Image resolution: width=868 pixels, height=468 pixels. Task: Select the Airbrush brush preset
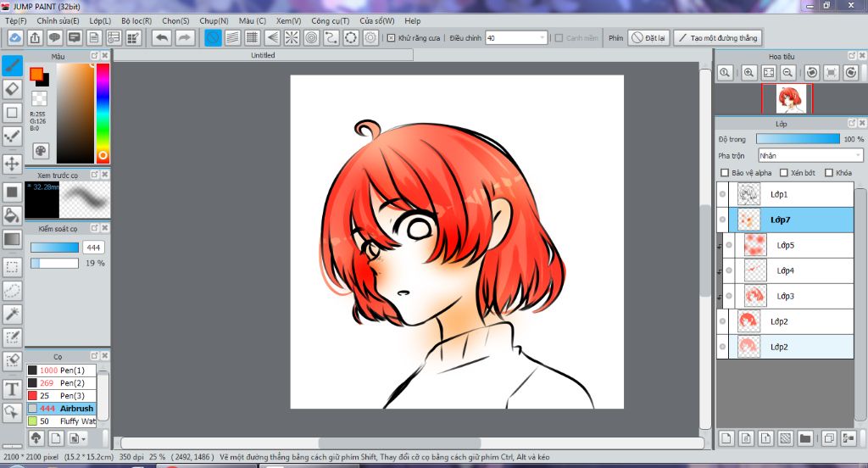(x=61, y=408)
